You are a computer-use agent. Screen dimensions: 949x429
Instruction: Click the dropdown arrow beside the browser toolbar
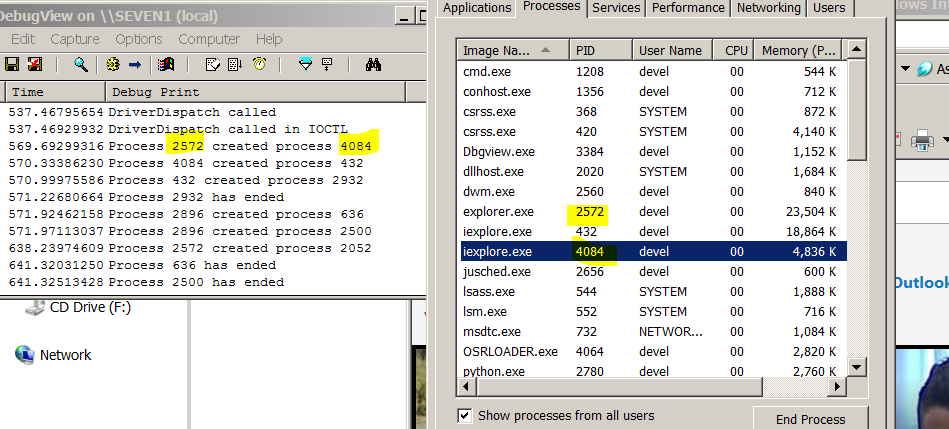point(905,69)
